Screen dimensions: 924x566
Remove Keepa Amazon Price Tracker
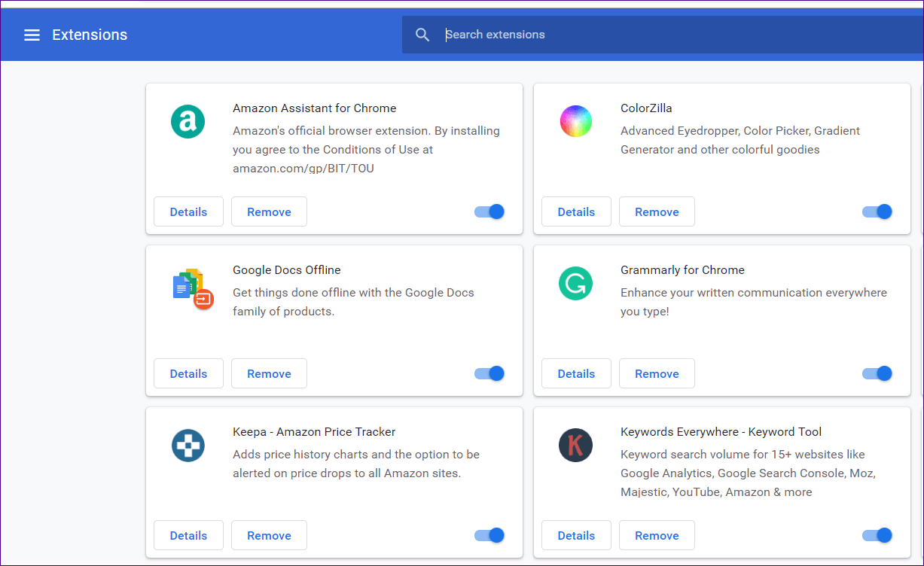click(269, 535)
